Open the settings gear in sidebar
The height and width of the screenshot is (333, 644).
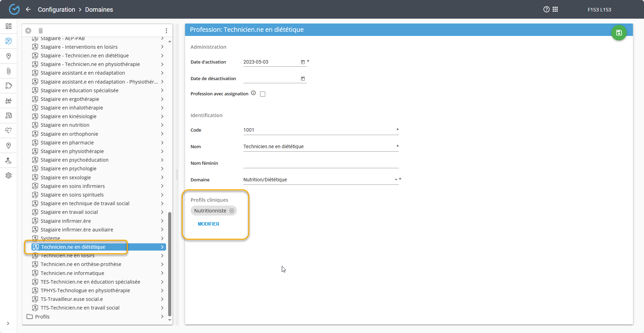[x=9, y=175]
